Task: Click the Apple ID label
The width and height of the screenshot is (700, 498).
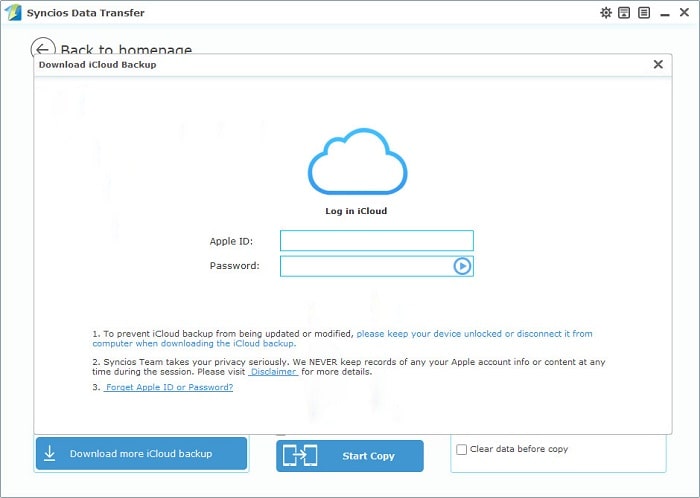Action: click(x=231, y=241)
